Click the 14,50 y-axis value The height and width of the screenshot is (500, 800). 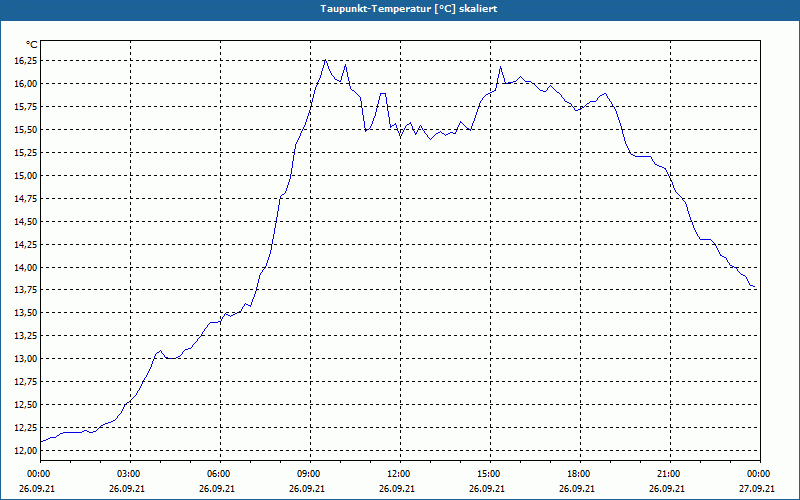(x=25, y=221)
